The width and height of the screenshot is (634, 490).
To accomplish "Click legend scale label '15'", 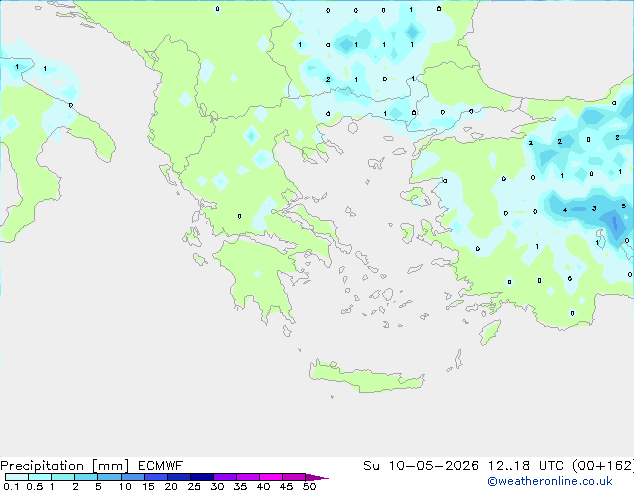I will click(148, 486).
